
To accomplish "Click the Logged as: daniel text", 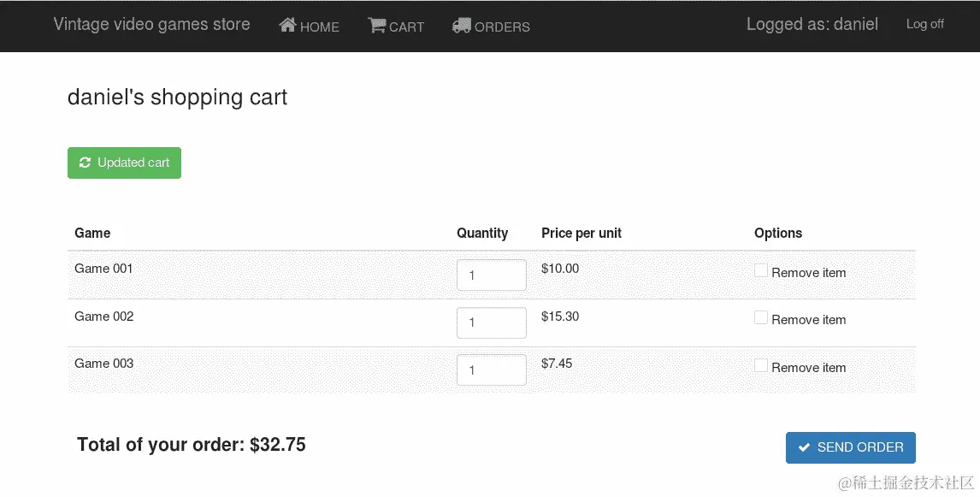I will (x=812, y=24).
